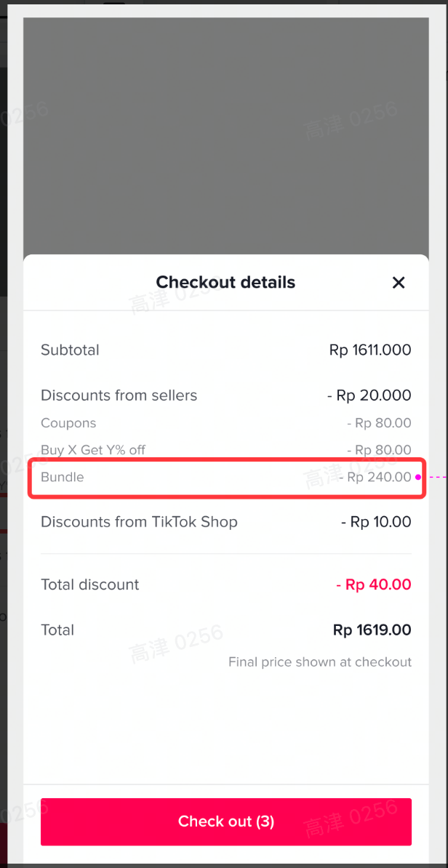This screenshot has height=868, width=448.
Task: Select the Subtotal label
Action: pyautogui.click(x=70, y=350)
